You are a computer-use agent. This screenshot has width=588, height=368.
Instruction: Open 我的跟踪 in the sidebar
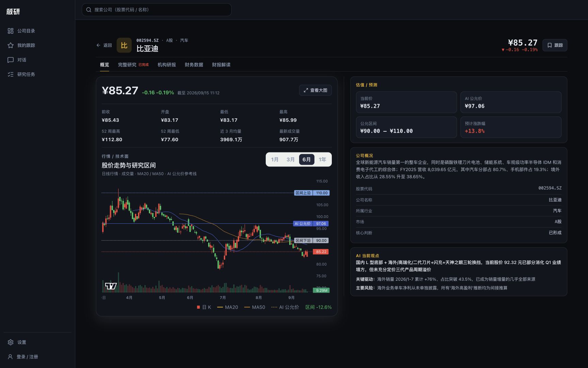point(37,45)
